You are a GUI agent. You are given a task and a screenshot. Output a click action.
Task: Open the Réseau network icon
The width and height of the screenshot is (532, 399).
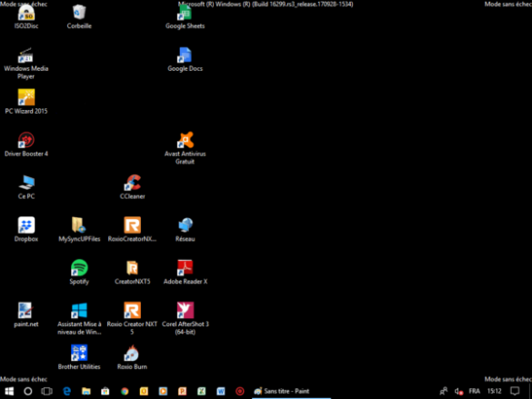(x=185, y=230)
